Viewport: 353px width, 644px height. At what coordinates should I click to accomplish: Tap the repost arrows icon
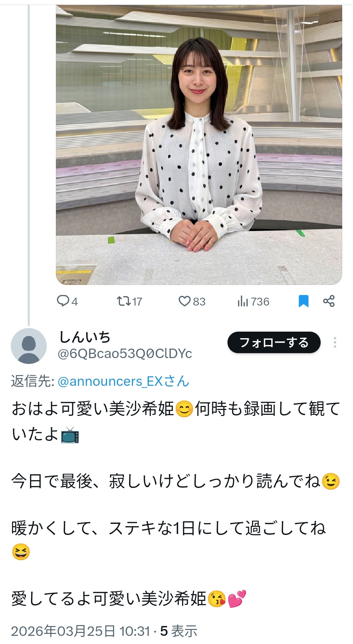(x=124, y=301)
